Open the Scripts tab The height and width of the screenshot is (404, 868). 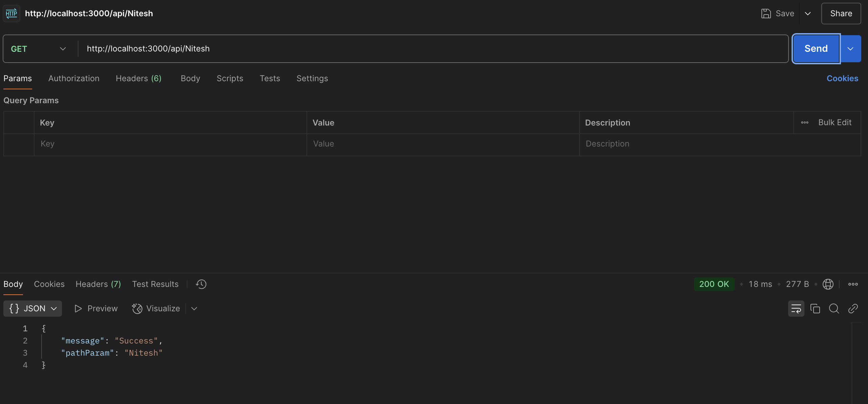pyautogui.click(x=230, y=78)
